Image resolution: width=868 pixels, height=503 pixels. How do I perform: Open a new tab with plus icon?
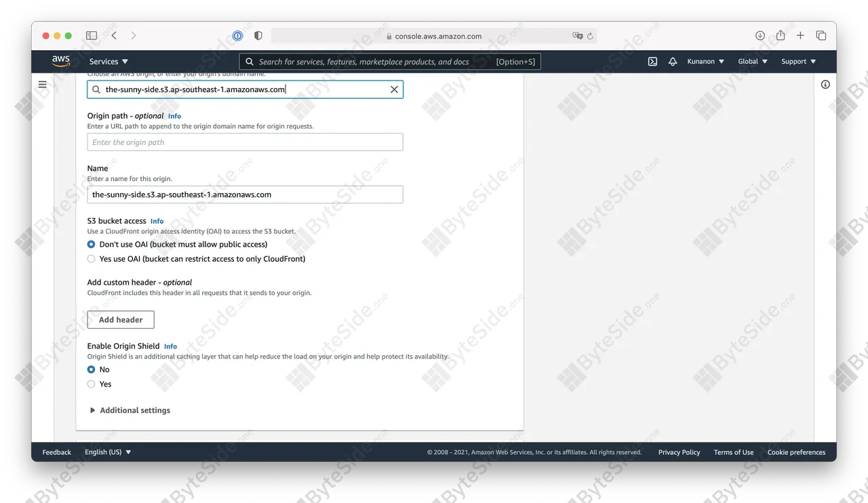pos(800,35)
